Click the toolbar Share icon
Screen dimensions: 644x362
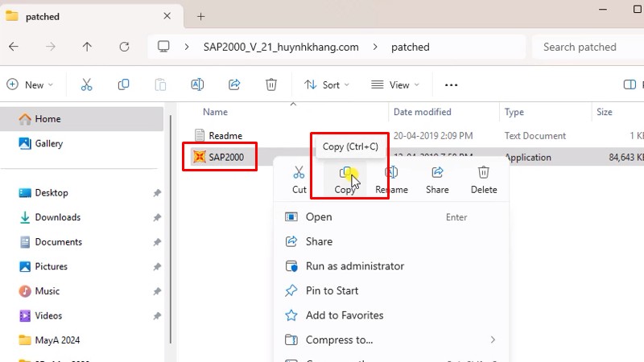(234, 84)
